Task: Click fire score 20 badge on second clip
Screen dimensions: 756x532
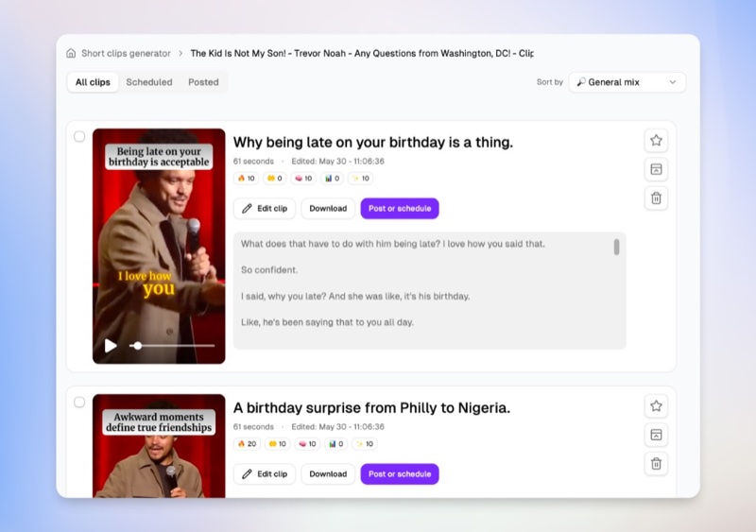Action: pyautogui.click(x=247, y=444)
